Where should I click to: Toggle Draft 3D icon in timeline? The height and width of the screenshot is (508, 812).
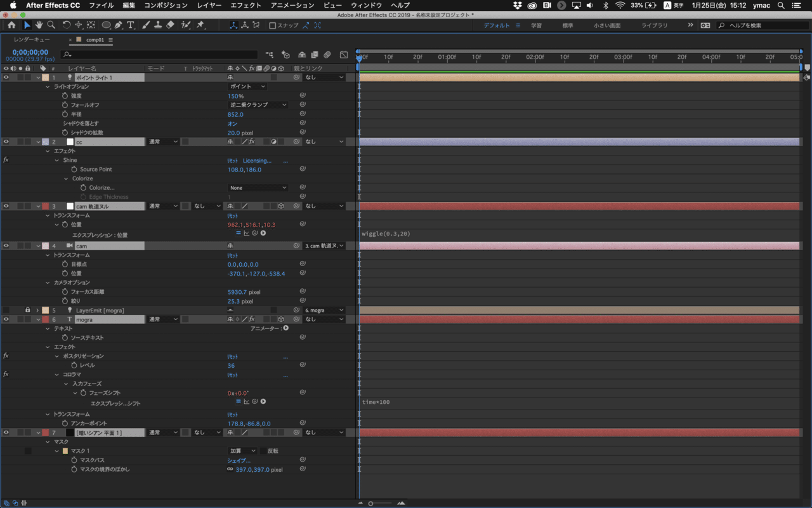(286, 55)
